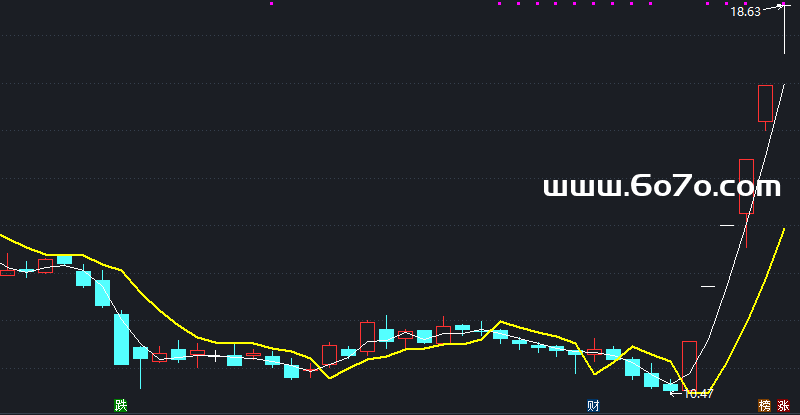Open the orange 榜 ranking marker

point(764,406)
